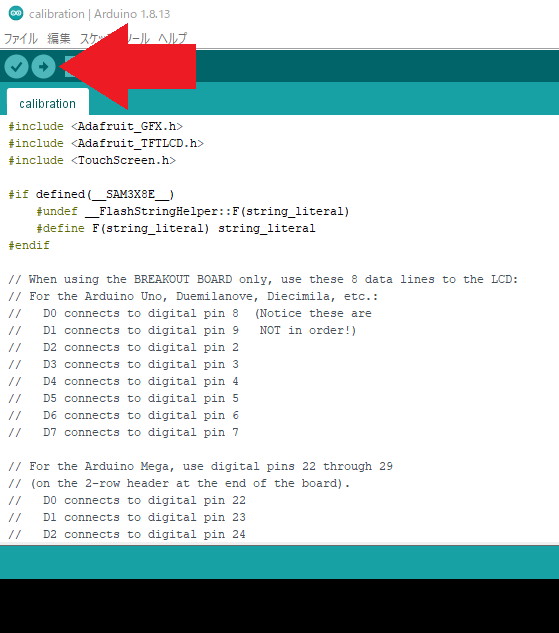
Task: Click the Upload arrow button
Action: point(44,66)
